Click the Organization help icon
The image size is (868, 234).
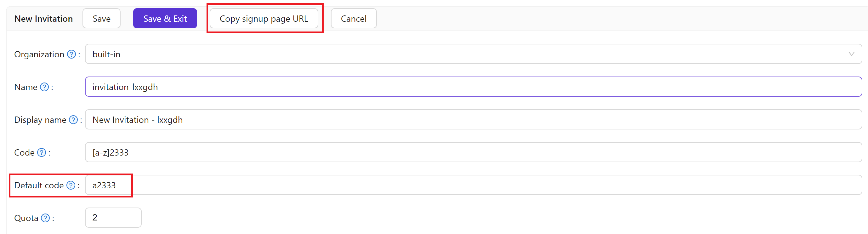71,54
